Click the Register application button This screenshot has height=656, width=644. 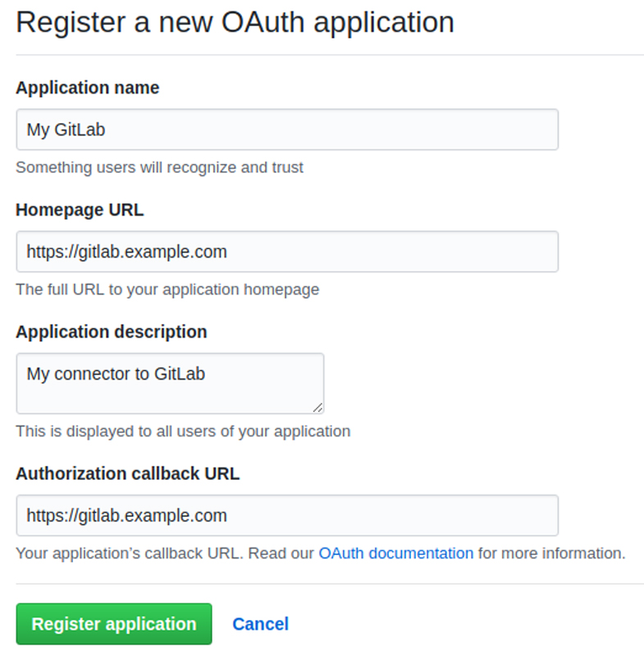pyautogui.click(x=113, y=624)
